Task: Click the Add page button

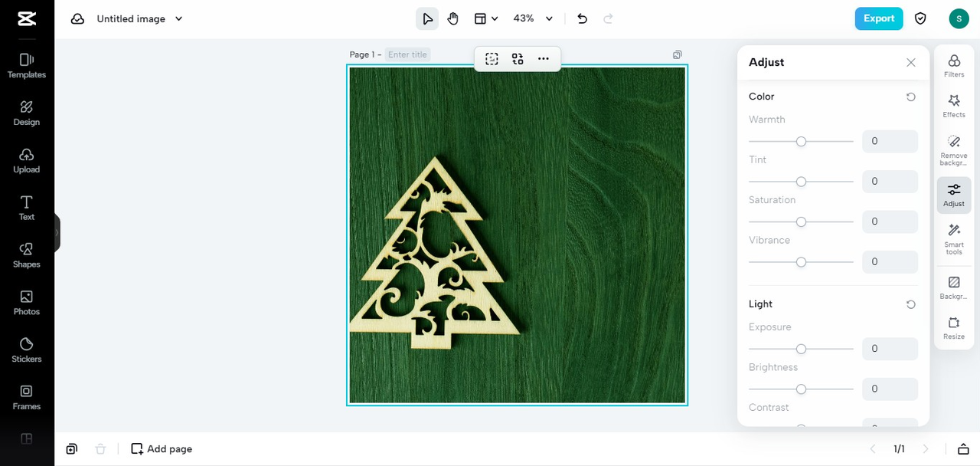Action: (162, 449)
